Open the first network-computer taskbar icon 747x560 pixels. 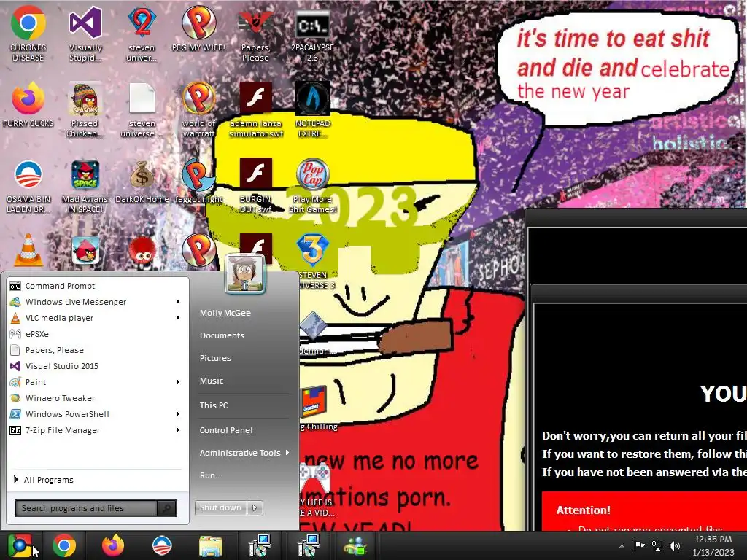pyautogui.click(x=260, y=546)
